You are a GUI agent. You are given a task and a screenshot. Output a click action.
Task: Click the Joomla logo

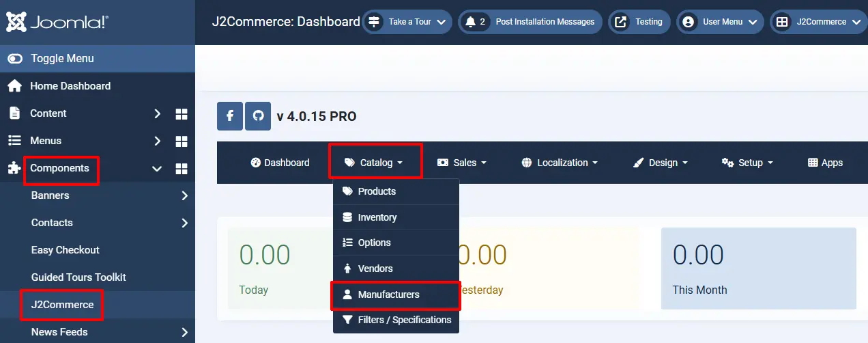click(x=57, y=22)
